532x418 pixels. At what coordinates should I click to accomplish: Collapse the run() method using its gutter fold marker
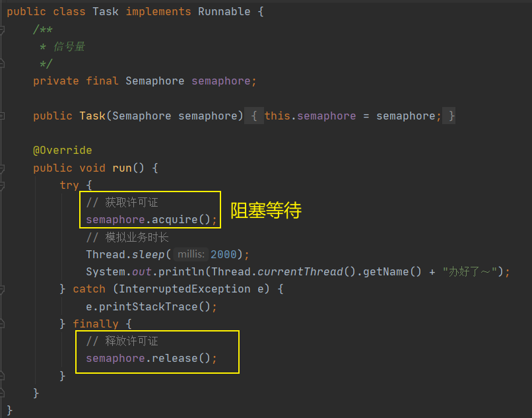pyautogui.click(x=2, y=168)
